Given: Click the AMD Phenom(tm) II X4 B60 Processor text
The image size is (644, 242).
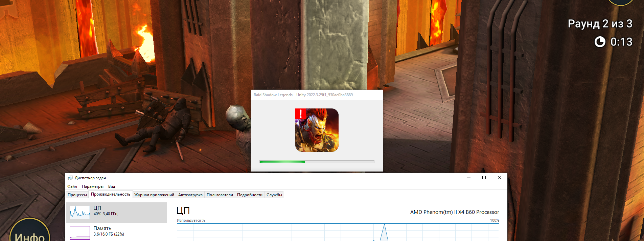Looking at the screenshot, I should [x=455, y=212].
